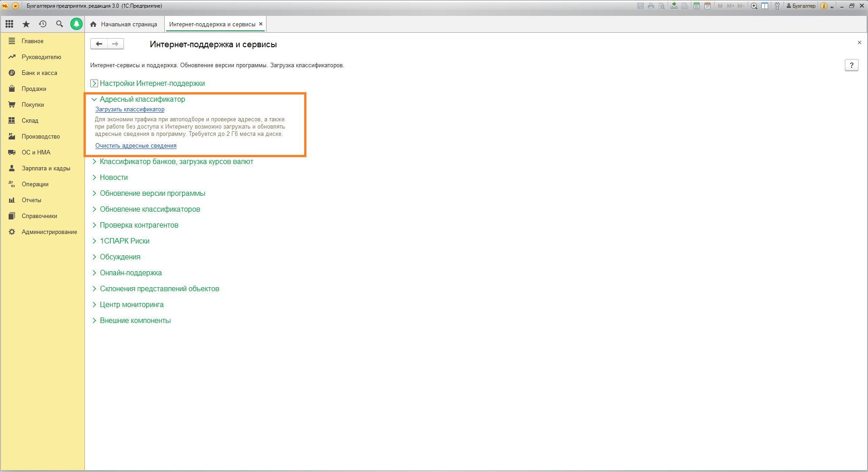Click the Zoom scale magnifier icon
This screenshot has height=472, width=868.
click(x=754, y=6)
